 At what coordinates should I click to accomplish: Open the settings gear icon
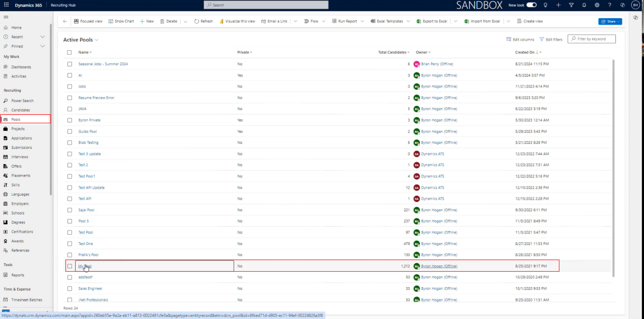[597, 5]
